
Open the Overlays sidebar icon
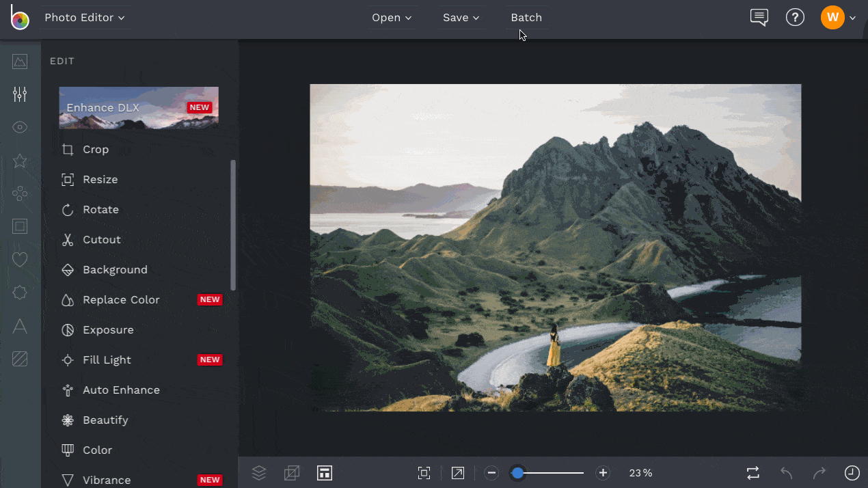click(x=20, y=293)
